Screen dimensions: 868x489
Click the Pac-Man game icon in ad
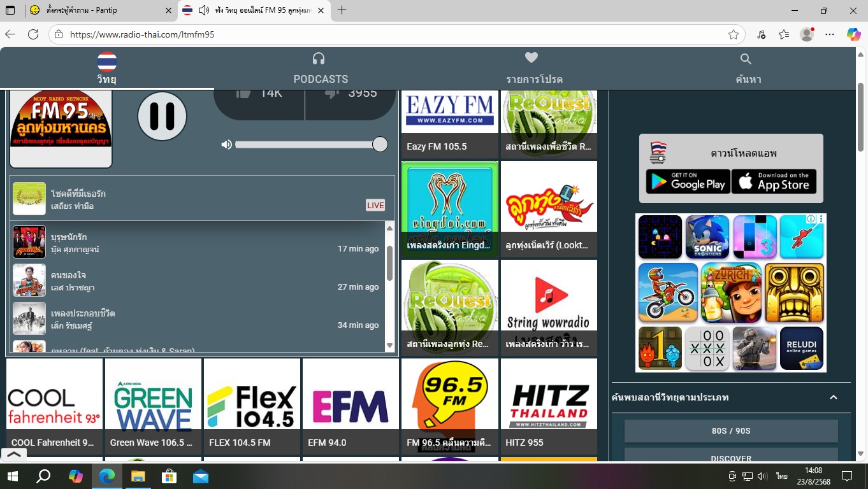(x=660, y=237)
